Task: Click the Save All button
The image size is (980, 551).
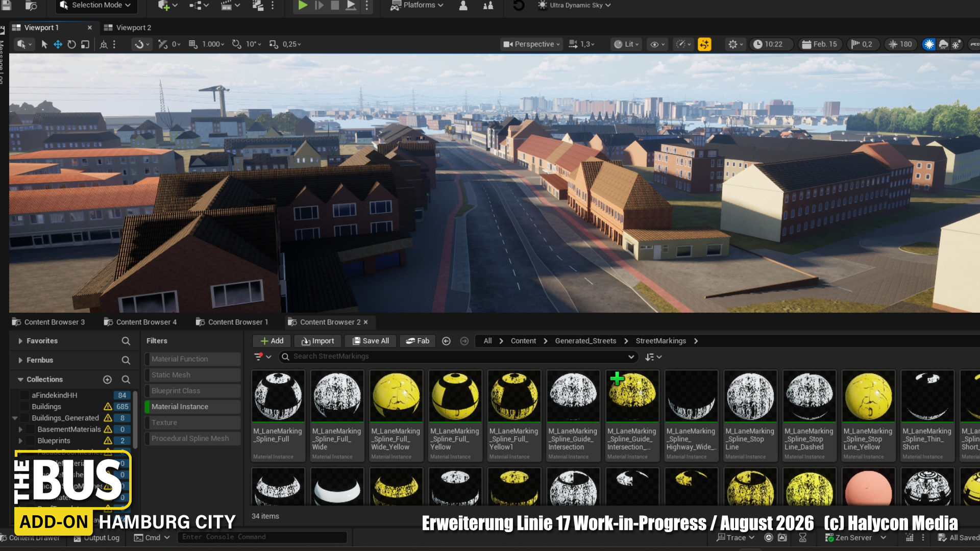Action: click(x=371, y=341)
